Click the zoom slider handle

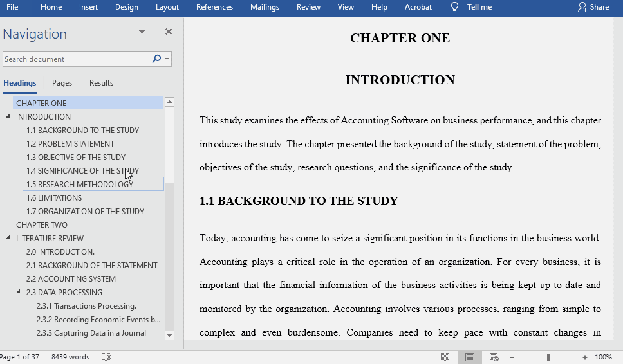tap(548, 358)
